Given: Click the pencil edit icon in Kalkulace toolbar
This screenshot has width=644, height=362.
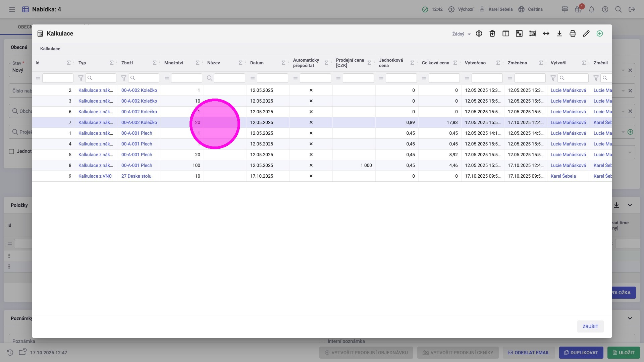Looking at the screenshot, I should click(x=586, y=34).
